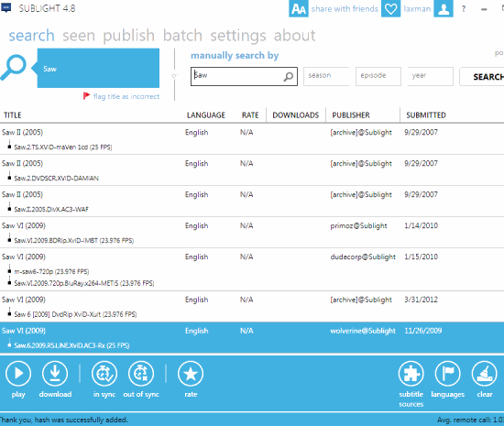Select release Saw.VI.2009.BDRip.XviD-iMBT
This screenshot has width=504, height=426.
tap(74, 241)
